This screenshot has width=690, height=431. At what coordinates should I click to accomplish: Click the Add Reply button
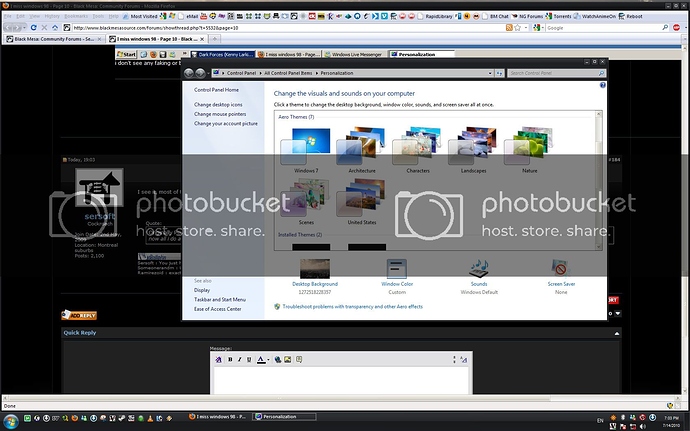pos(79,315)
